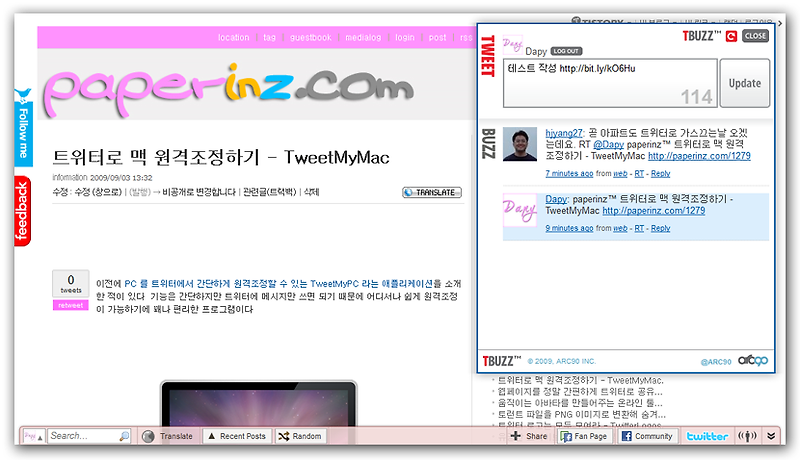
Task: Click the post title TweetMyMac heading
Action: 221,157
